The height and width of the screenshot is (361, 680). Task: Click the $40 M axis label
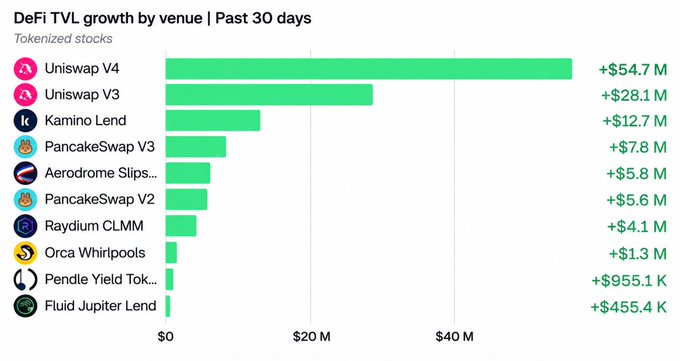coord(454,337)
